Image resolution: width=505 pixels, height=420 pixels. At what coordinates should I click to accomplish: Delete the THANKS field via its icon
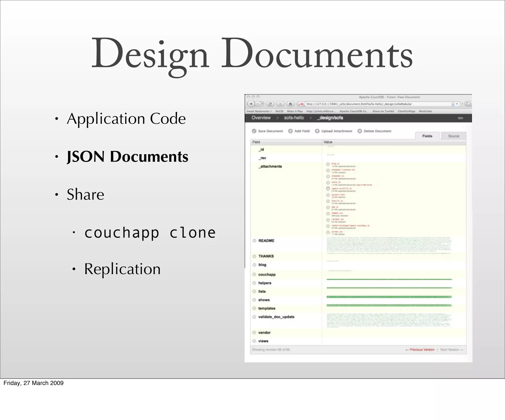pos(254,256)
